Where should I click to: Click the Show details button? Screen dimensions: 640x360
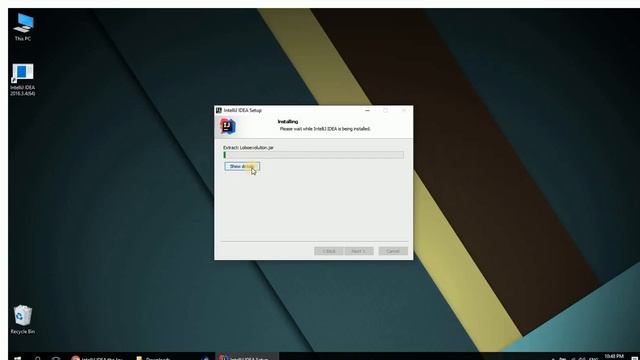tap(242, 167)
